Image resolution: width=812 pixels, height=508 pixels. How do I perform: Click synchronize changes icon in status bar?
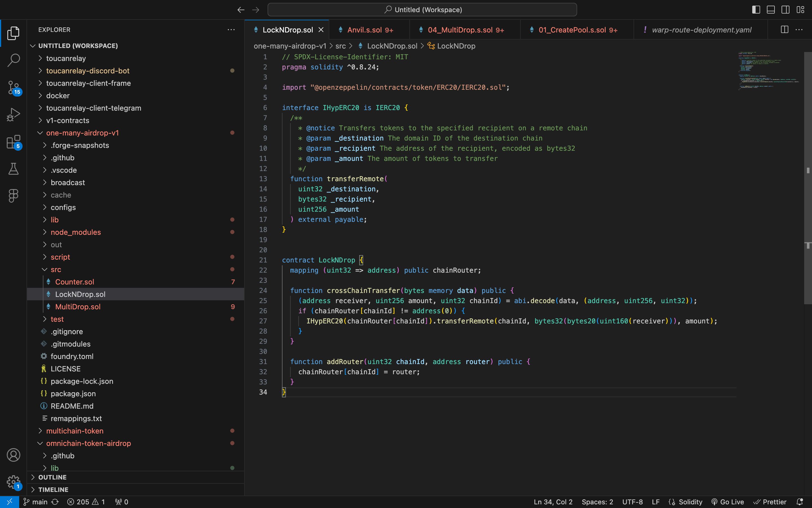point(55,502)
